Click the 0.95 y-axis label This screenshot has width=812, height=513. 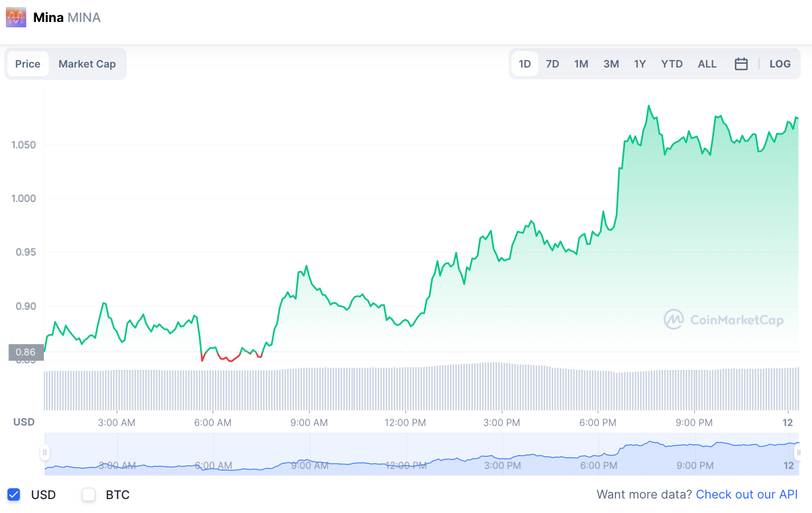tap(26, 252)
